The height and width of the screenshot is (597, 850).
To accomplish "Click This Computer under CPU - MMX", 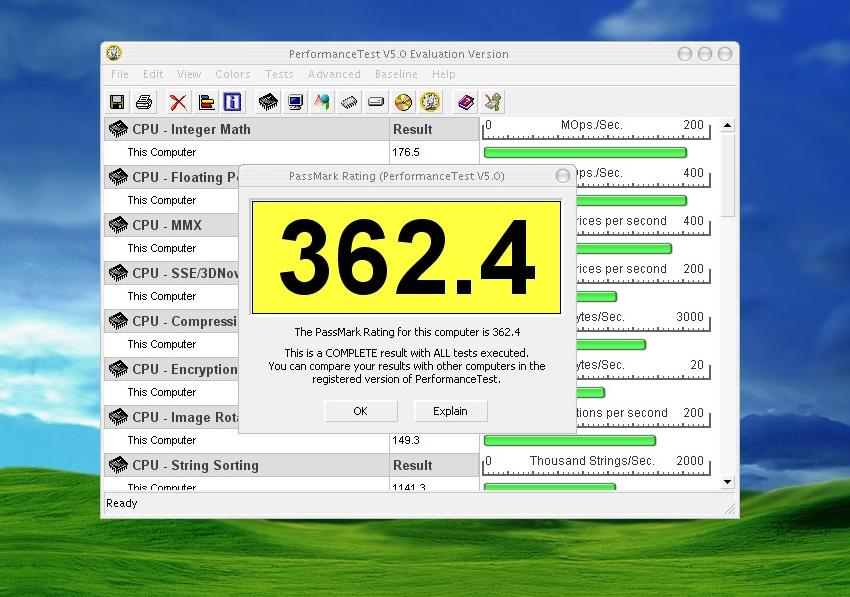I will (162, 248).
